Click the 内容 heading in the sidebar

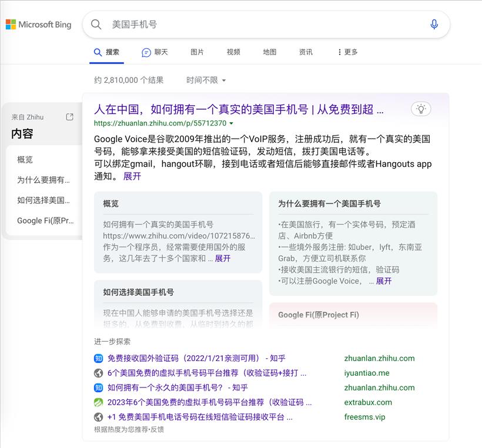click(22, 133)
